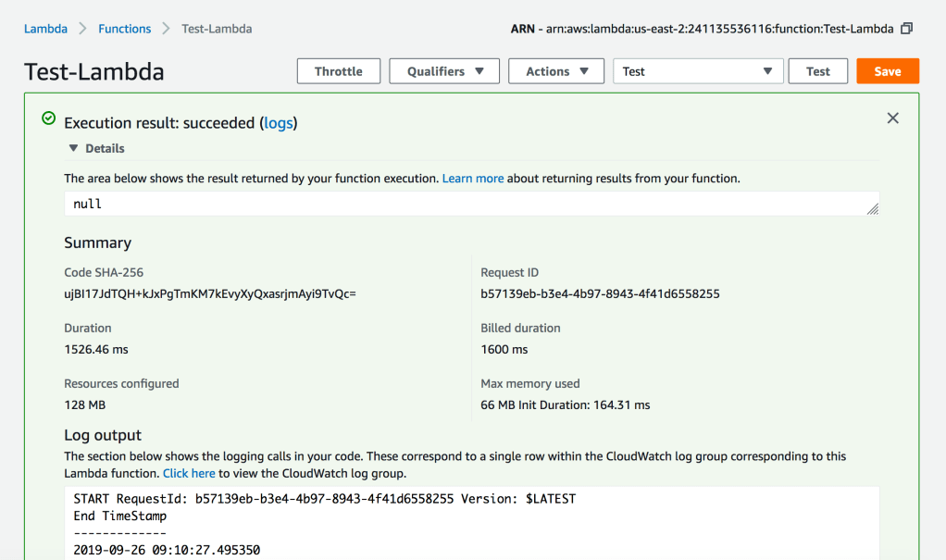
Task: Click the Throttle button
Action: pos(338,71)
